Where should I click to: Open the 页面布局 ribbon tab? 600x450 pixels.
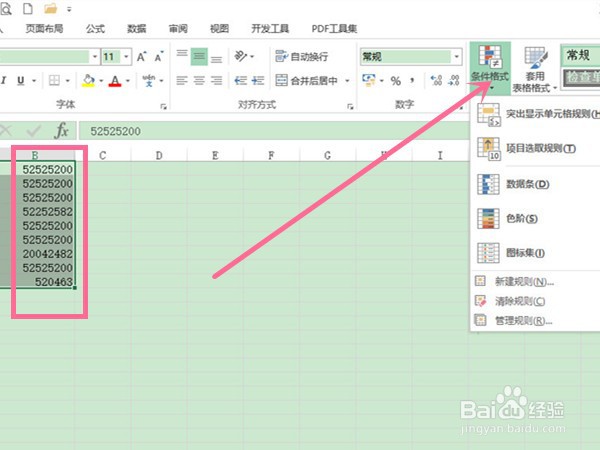[x=44, y=29]
